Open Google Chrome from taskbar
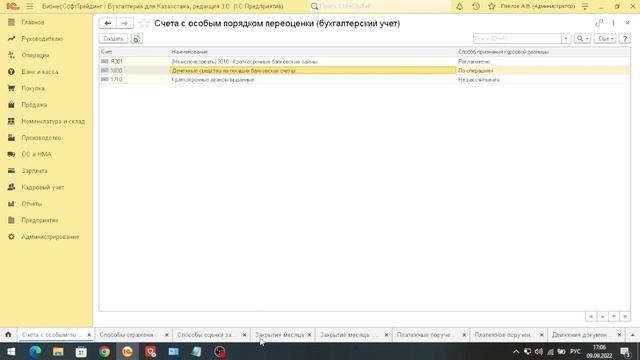Screen dimensions: 640x360 click(104, 351)
